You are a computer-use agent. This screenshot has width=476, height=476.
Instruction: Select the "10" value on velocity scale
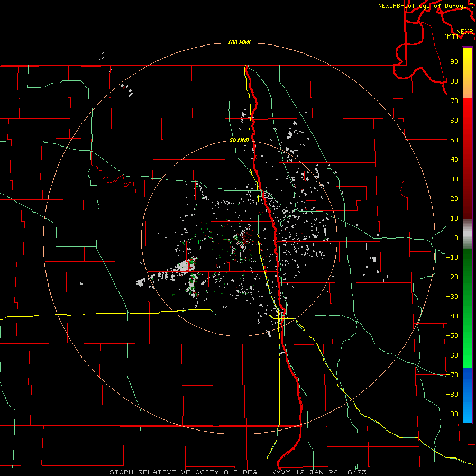[454, 218]
